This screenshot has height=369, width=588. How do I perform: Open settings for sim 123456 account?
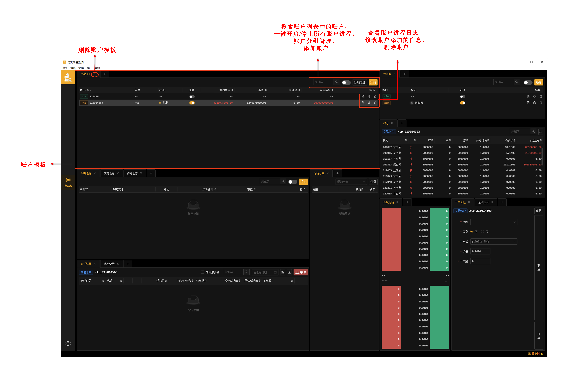click(x=369, y=97)
